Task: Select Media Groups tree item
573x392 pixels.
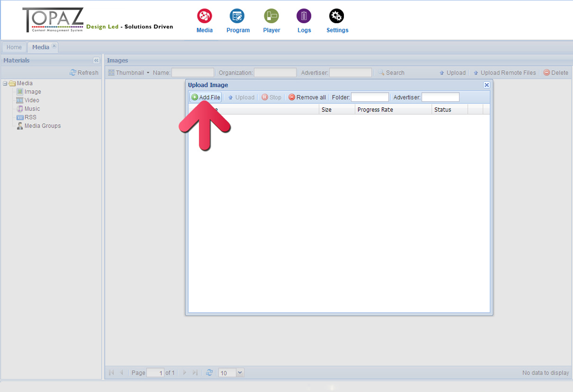Action: [42, 126]
